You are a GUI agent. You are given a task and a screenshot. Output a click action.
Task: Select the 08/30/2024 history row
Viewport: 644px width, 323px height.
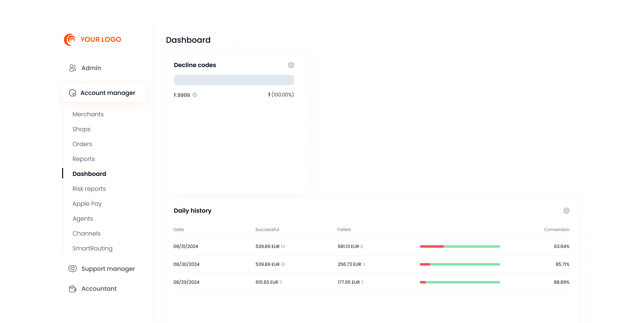click(x=371, y=264)
